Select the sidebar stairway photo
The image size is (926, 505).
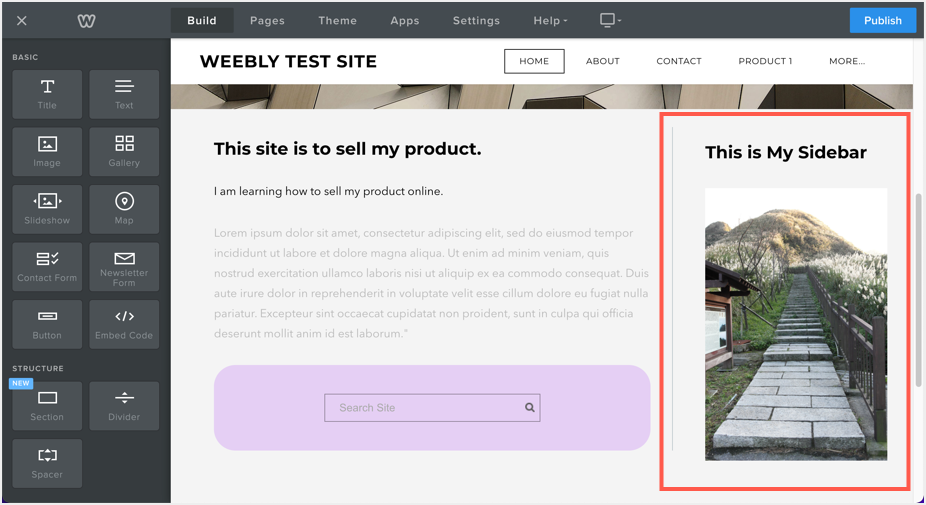click(795, 324)
